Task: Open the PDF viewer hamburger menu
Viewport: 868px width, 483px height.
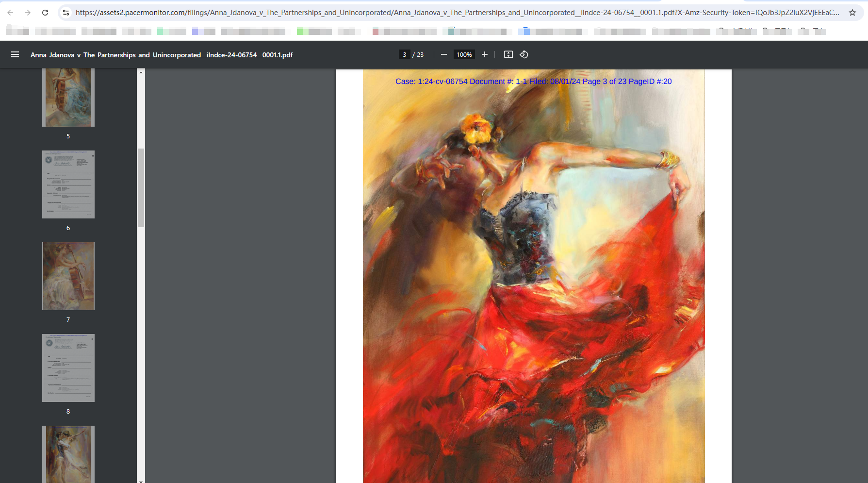Action: pos(15,54)
